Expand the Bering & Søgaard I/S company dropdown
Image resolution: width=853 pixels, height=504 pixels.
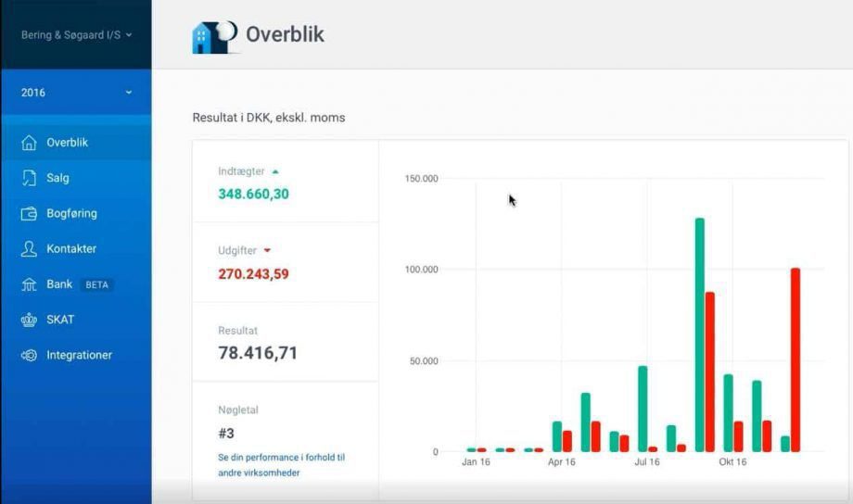point(76,35)
